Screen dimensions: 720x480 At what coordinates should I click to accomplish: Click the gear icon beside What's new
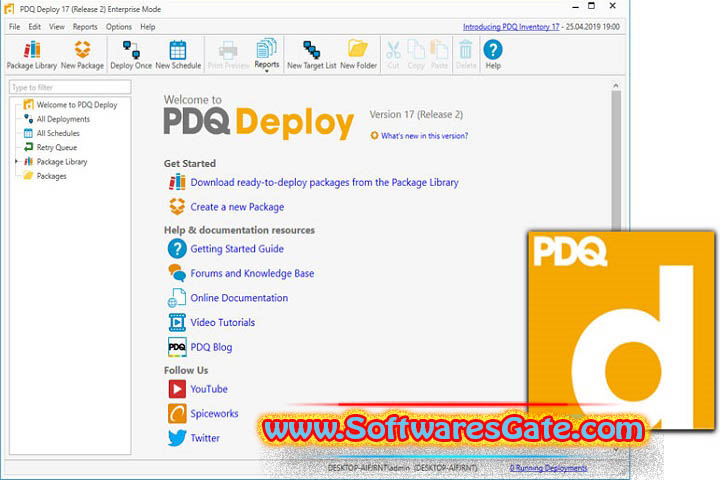374,136
